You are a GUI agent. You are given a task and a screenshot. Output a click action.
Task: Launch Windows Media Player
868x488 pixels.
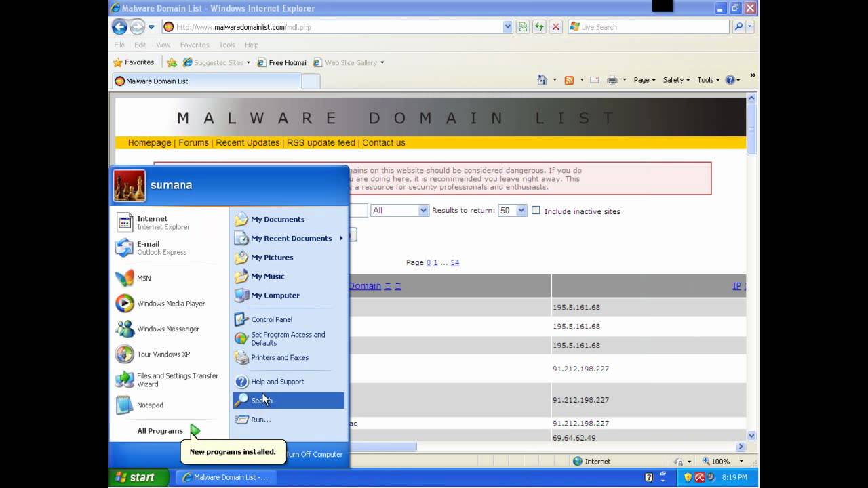[x=170, y=304]
